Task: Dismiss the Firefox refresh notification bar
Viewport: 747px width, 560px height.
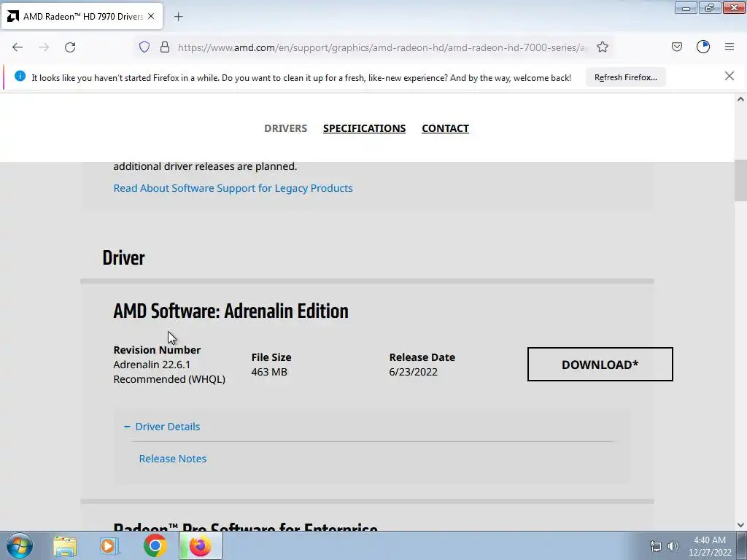Action: click(x=729, y=76)
